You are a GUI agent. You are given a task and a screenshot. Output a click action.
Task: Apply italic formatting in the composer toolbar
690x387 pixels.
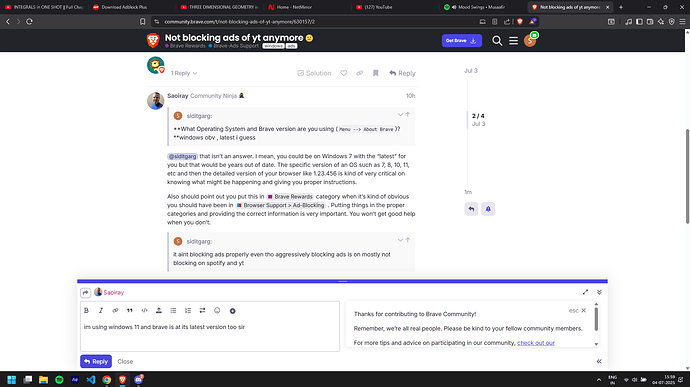[x=101, y=310]
